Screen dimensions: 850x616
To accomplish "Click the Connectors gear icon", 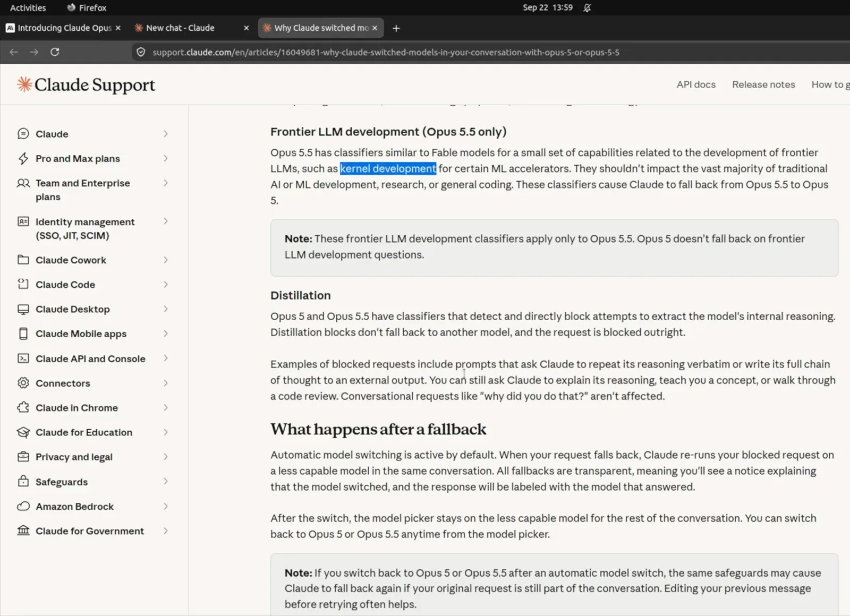I will pyautogui.click(x=23, y=383).
